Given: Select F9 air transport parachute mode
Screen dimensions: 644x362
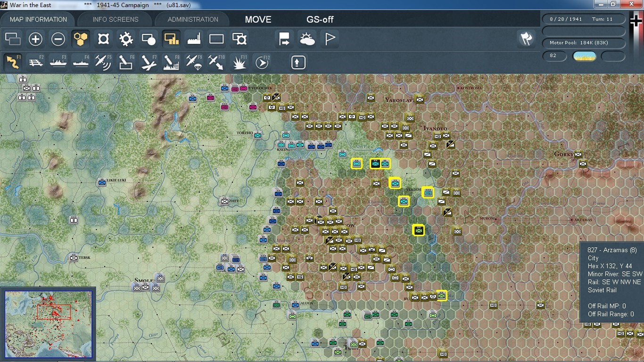Looking at the screenshot, I should click(194, 62).
